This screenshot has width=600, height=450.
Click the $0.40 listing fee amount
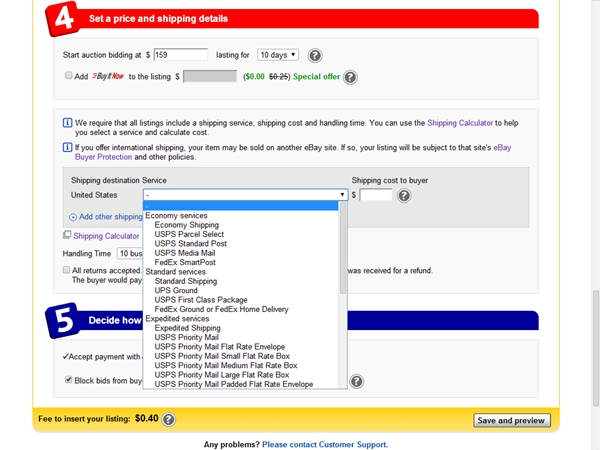147,418
